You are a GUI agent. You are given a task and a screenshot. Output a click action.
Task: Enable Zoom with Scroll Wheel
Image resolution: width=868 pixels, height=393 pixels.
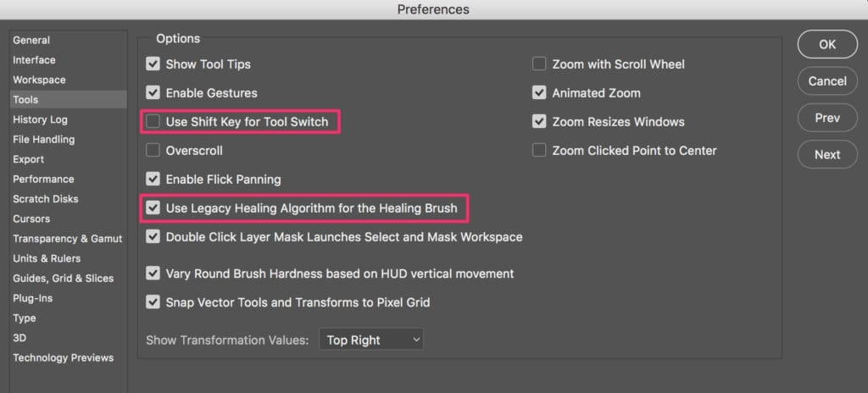pos(539,64)
